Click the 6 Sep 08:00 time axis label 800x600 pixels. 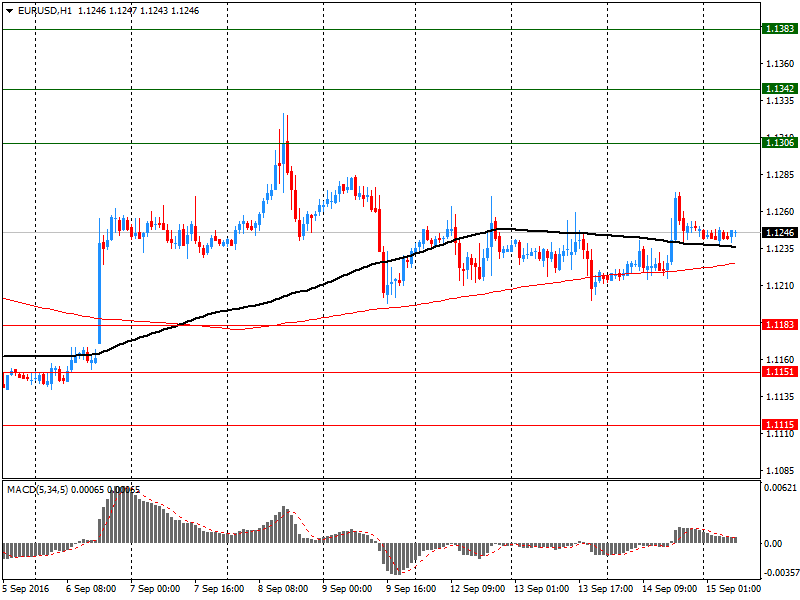(91, 589)
